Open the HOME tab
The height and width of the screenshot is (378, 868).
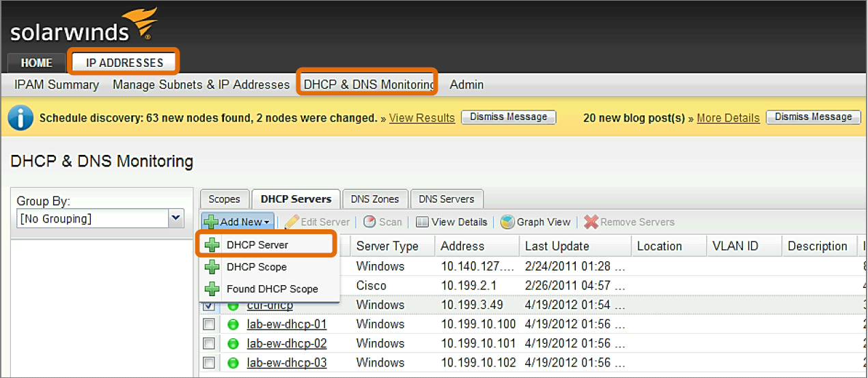pos(36,63)
